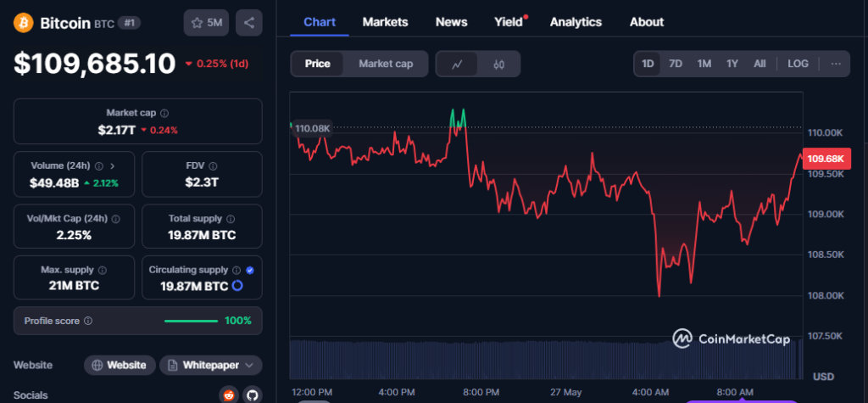Open the Vol/Mkt Cap (24h) info icon

115,218
